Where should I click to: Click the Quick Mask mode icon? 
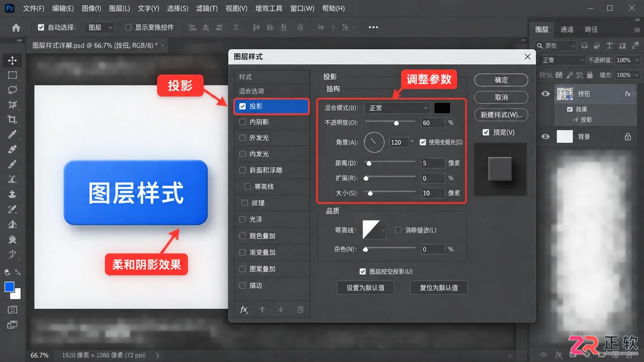point(13,310)
